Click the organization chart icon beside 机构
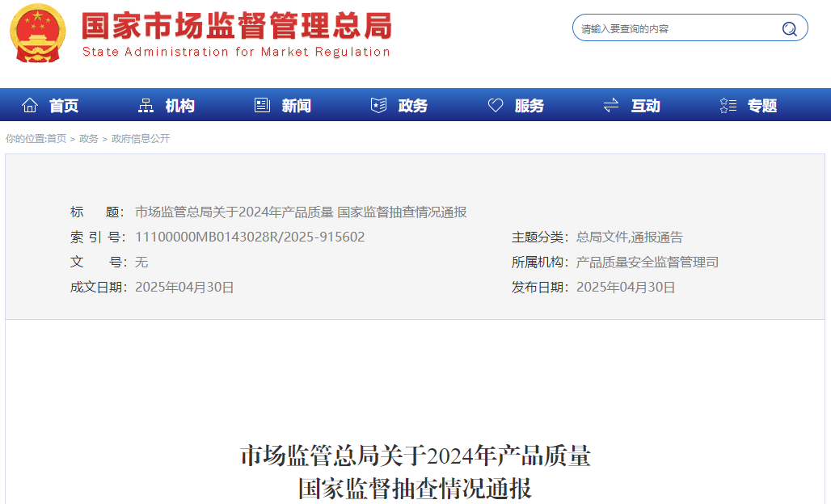Viewport: 831px width, 504px height. (x=146, y=105)
